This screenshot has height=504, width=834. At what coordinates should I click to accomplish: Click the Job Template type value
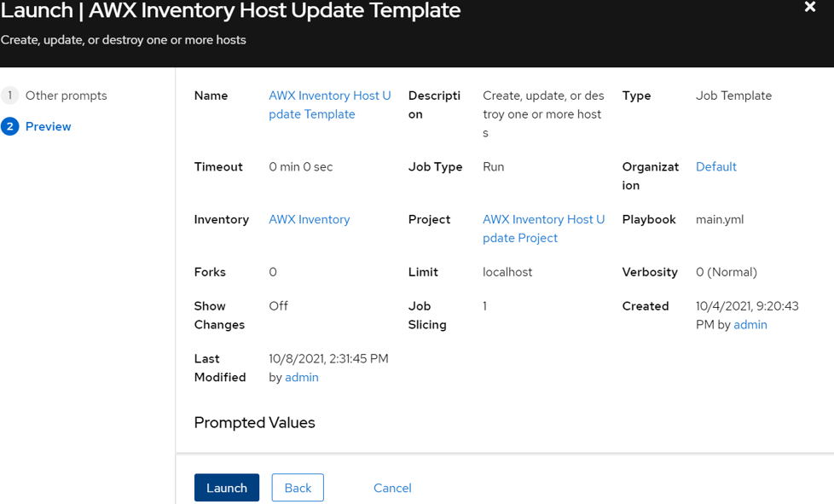[x=733, y=96]
